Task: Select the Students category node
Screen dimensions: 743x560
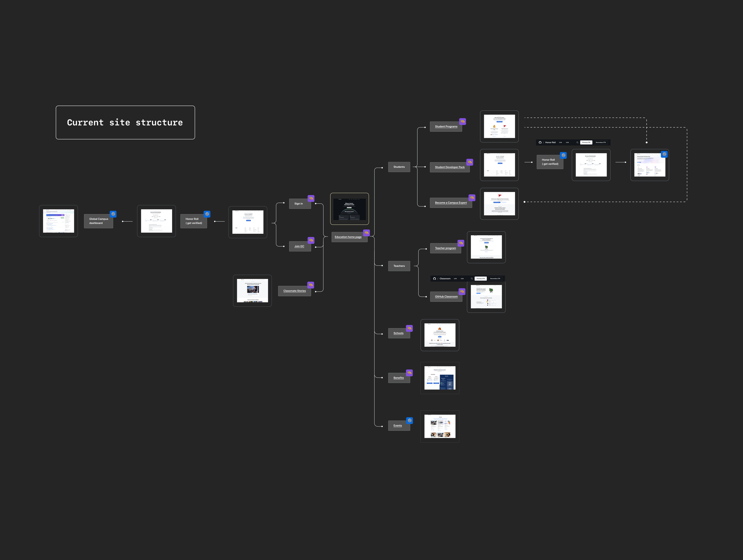Action: [x=399, y=167]
